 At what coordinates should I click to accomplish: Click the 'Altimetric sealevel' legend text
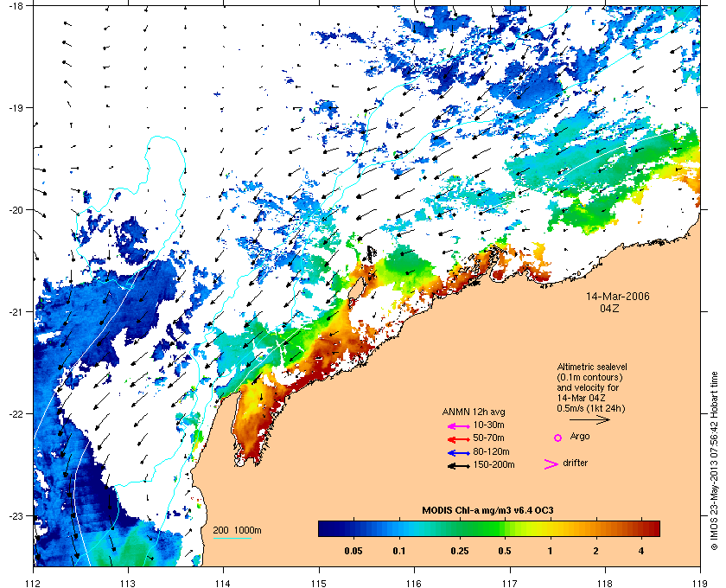point(592,367)
